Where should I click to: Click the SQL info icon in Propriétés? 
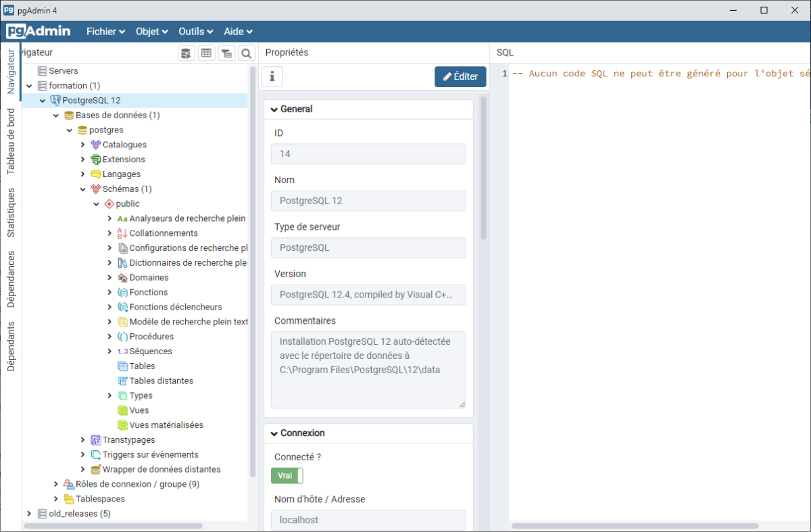[272, 76]
